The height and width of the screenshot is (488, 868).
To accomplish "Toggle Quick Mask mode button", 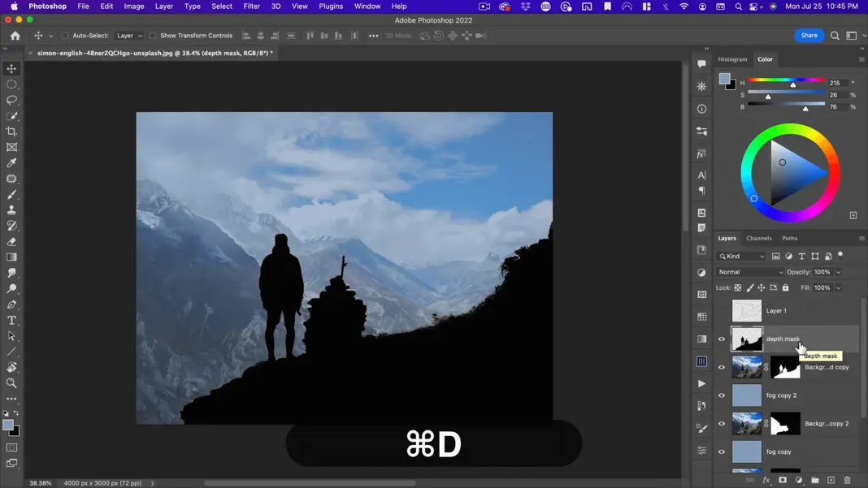I will 11,447.
